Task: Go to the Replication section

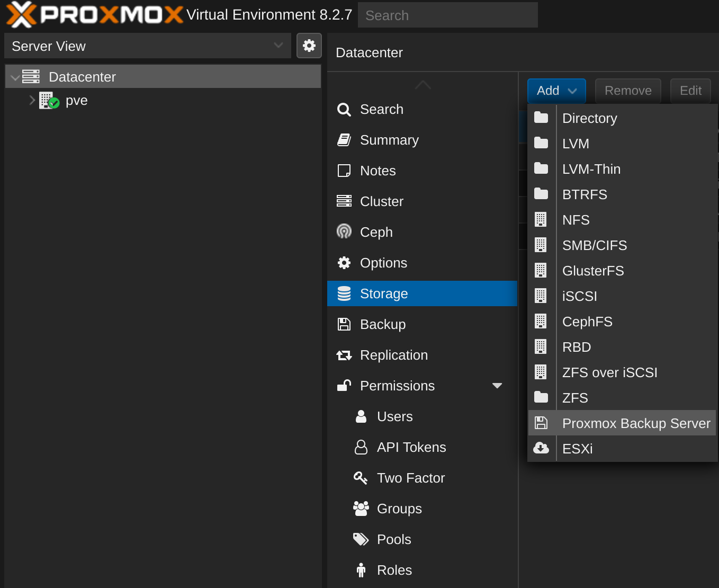Action: click(x=422, y=355)
